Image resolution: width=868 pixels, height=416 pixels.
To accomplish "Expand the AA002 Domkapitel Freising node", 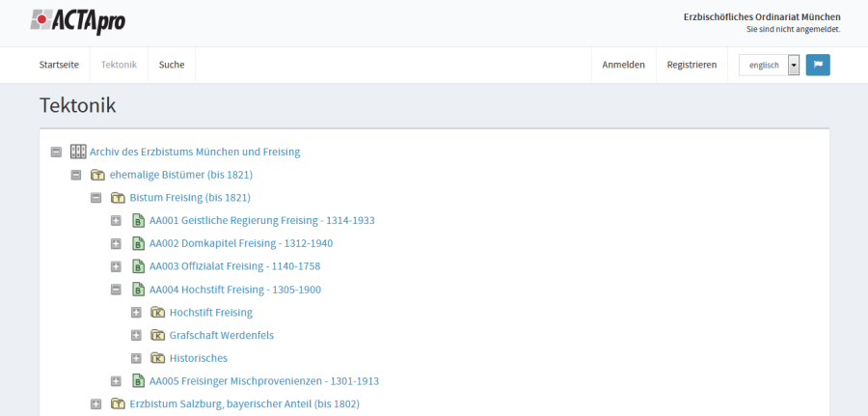I will [116, 243].
